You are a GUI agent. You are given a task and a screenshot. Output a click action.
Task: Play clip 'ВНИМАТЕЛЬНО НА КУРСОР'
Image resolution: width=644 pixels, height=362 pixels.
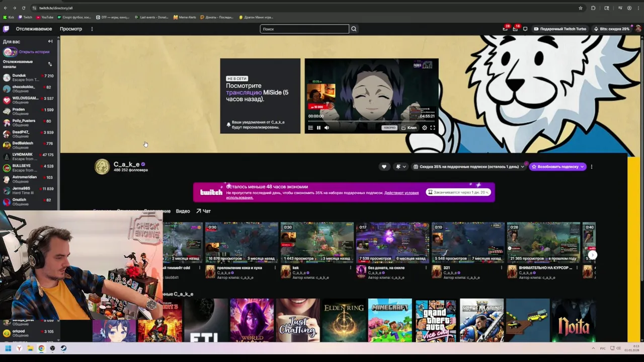click(543, 242)
